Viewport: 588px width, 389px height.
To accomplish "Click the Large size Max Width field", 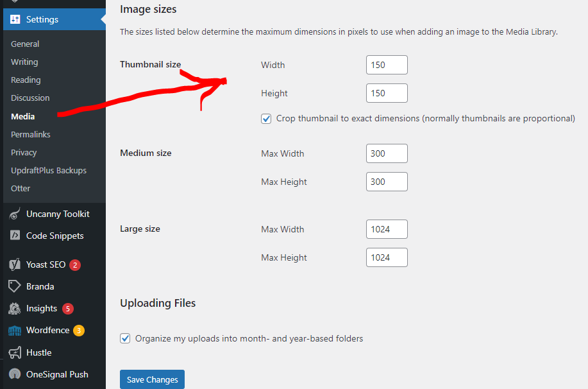I will [387, 229].
